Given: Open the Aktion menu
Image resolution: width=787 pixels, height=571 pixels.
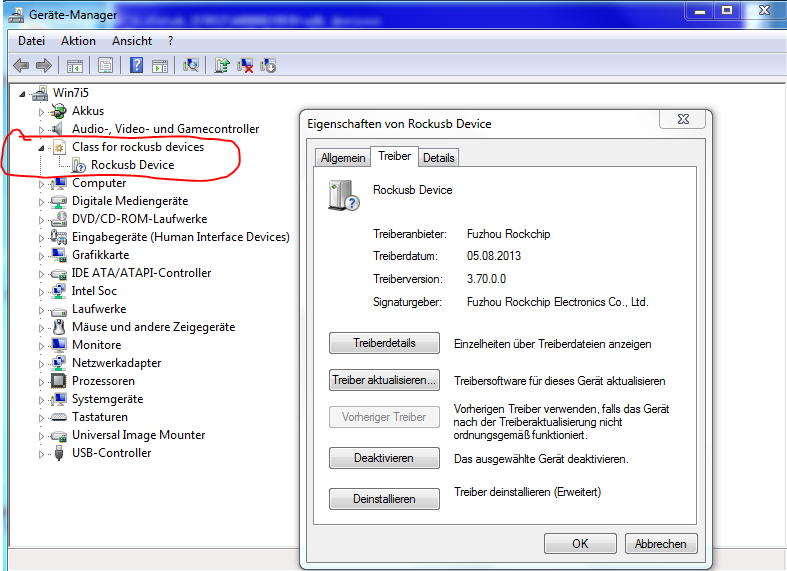Looking at the screenshot, I should (x=78, y=41).
